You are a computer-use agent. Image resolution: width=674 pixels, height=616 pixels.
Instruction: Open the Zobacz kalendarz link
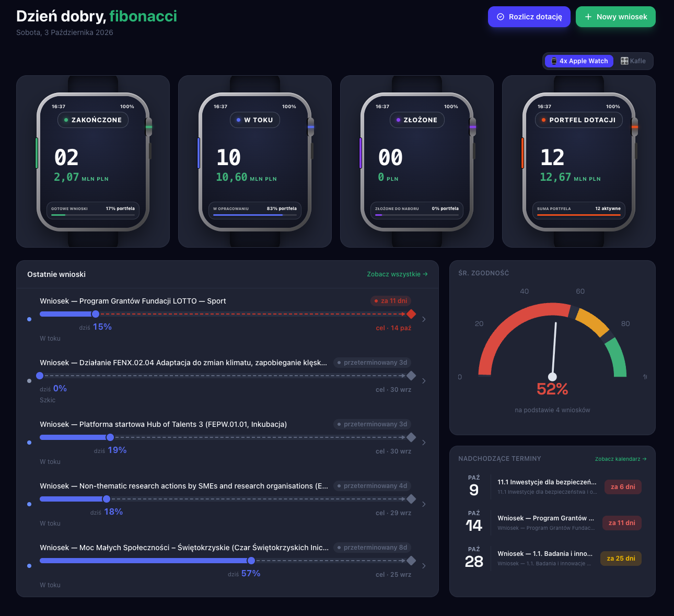[x=621, y=459]
